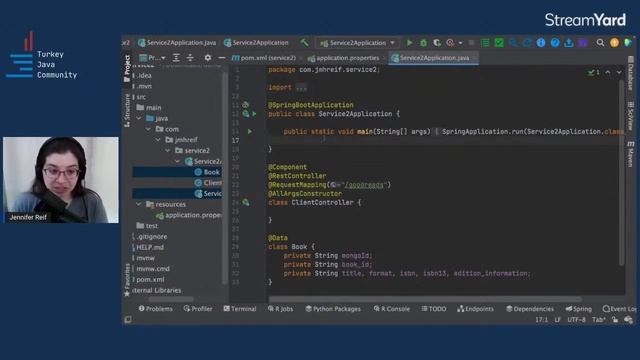Open the Endpoints tool window
The width and height of the screenshot is (640, 360).
[x=476, y=309]
